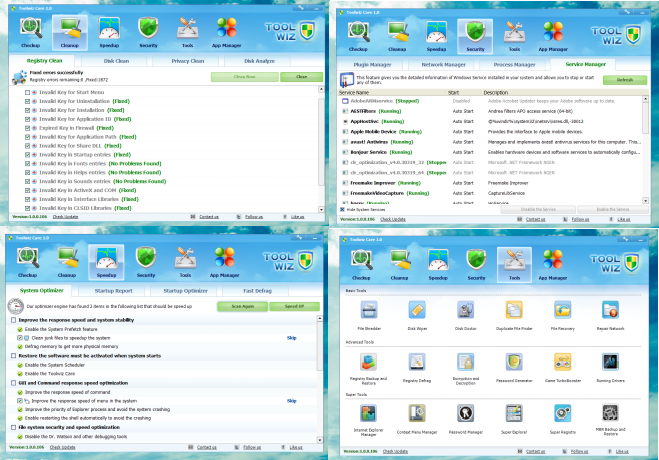The height and width of the screenshot is (460, 659).
Task: Click Check Update in Registry Clean window
Action: pos(65,217)
